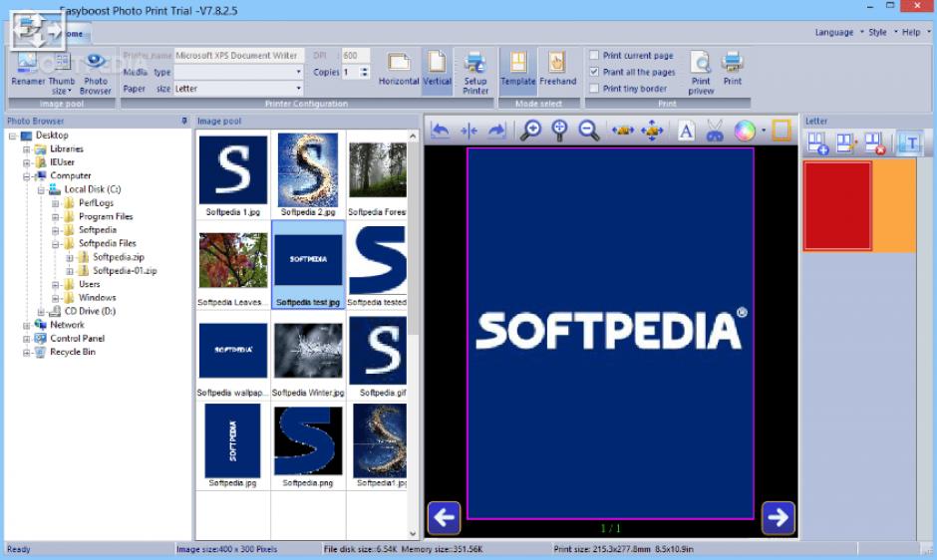Open the Paper size dropdown
This screenshot has height=560, width=937.
tap(298, 89)
